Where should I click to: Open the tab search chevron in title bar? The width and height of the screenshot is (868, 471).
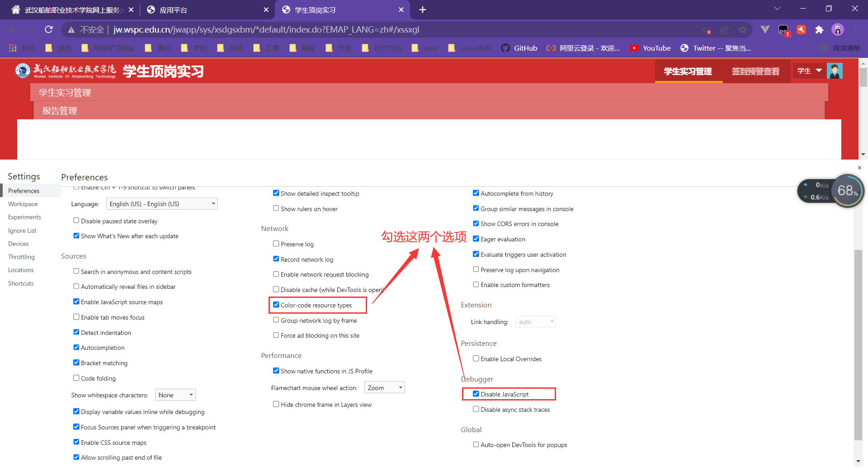coord(777,9)
